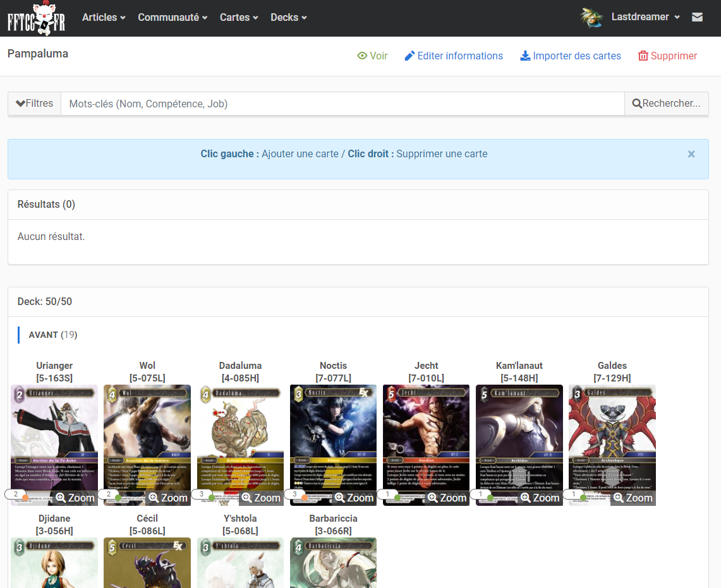Open the mail envelope icon
721x588 pixels.
point(697,17)
